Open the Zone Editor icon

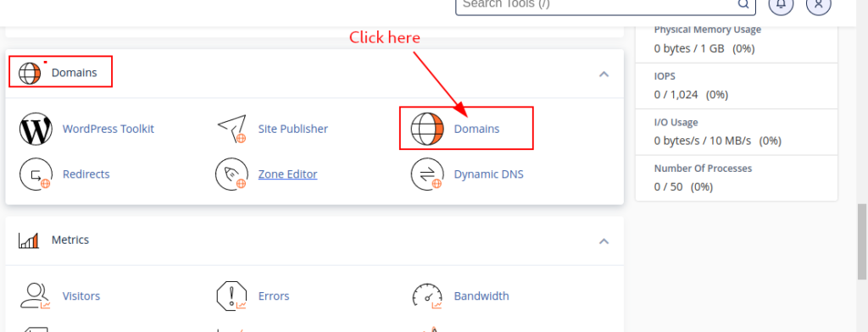point(231,174)
